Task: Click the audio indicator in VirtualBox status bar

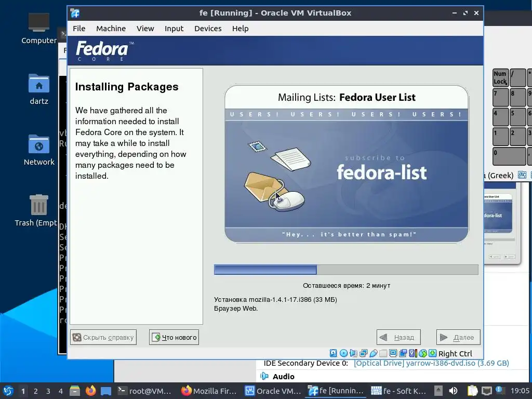Action: point(353,353)
